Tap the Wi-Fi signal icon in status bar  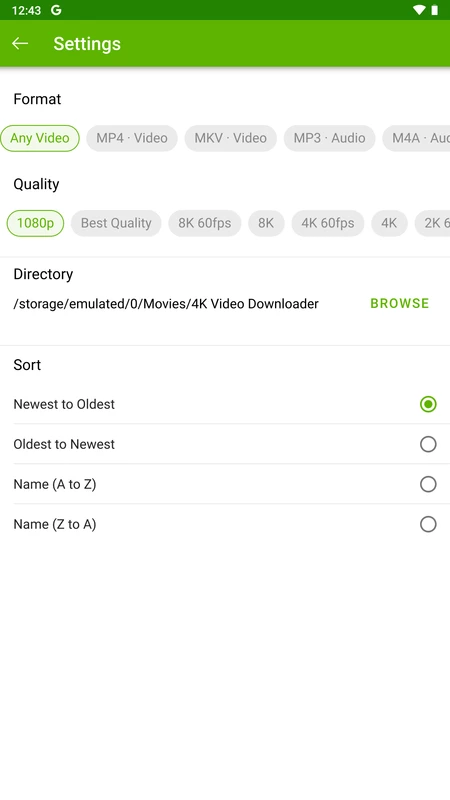click(x=419, y=10)
